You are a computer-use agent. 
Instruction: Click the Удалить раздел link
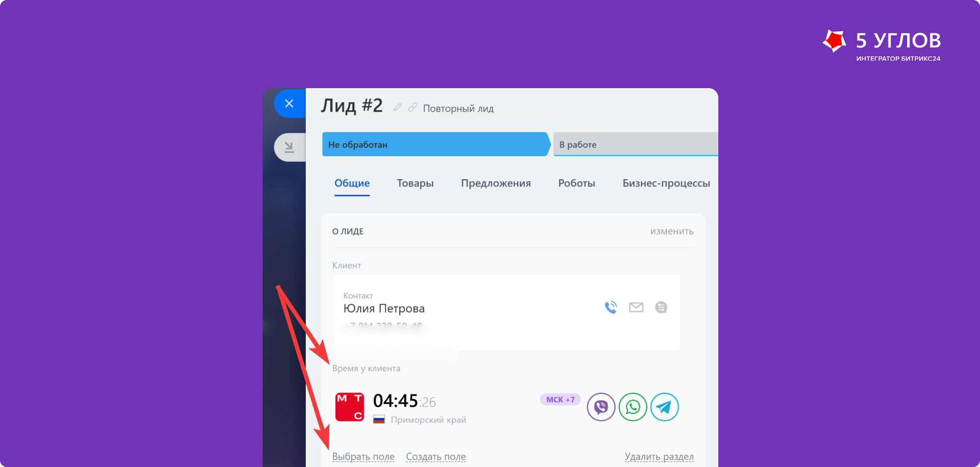pyautogui.click(x=659, y=457)
